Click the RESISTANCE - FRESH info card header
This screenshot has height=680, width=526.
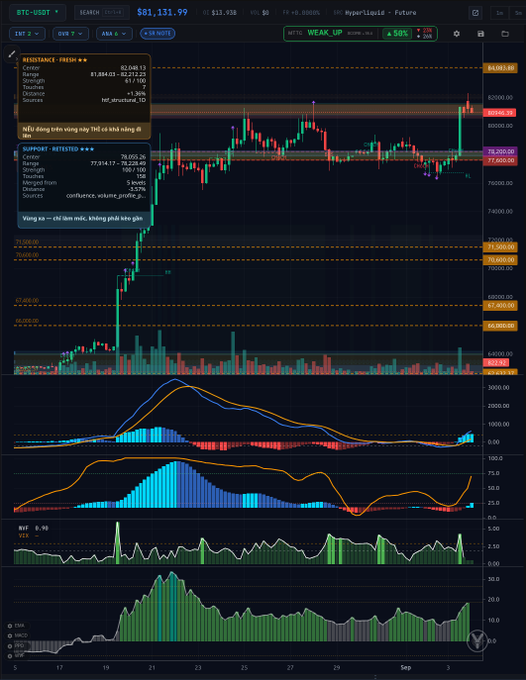tap(55, 60)
